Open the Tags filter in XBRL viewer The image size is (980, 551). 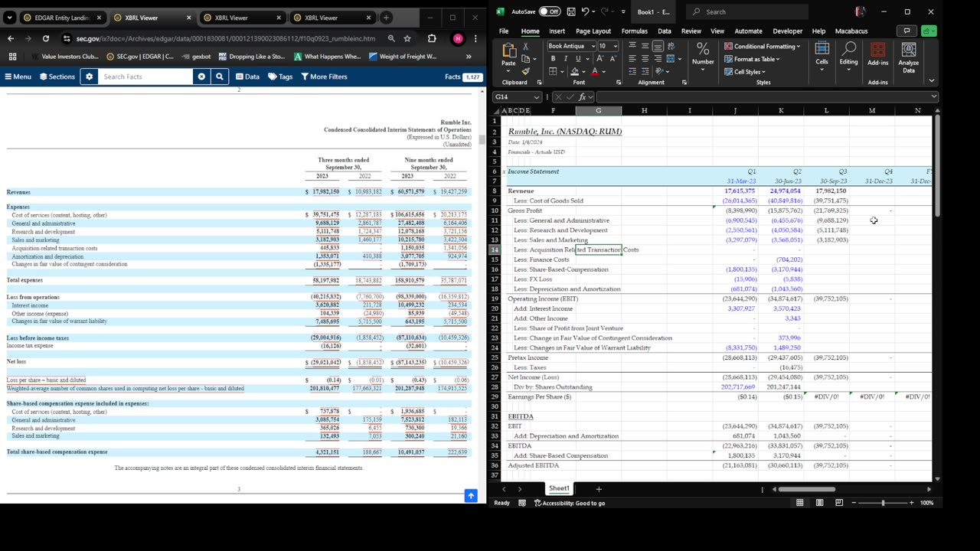pyautogui.click(x=280, y=77)
